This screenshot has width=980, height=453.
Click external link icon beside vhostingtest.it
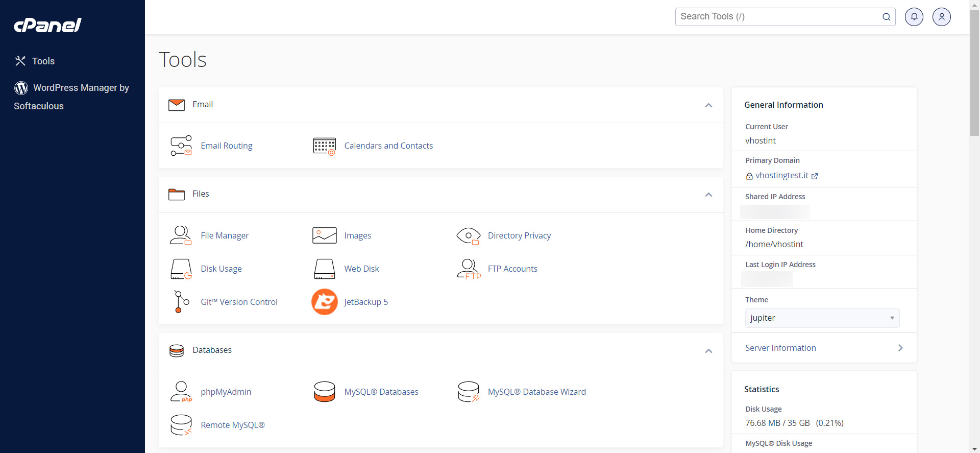pos(815,176)
